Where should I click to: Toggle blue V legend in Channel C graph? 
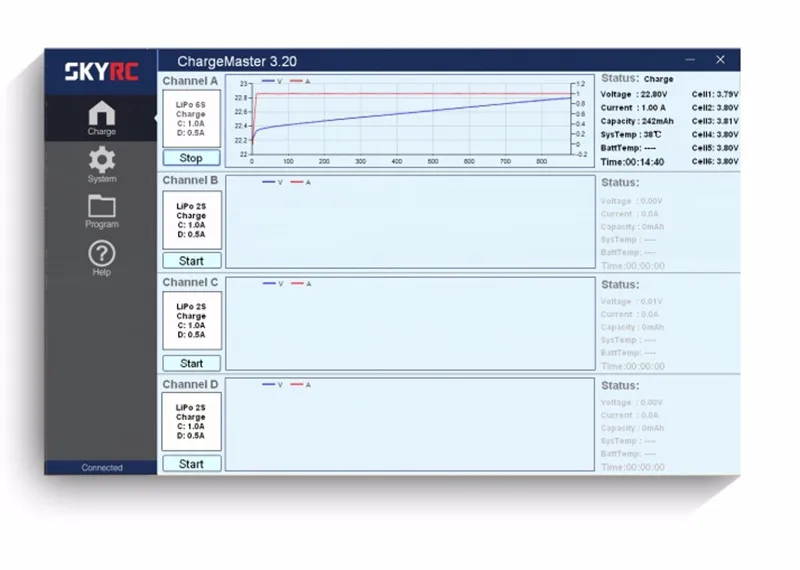click(x=273, y=284)
